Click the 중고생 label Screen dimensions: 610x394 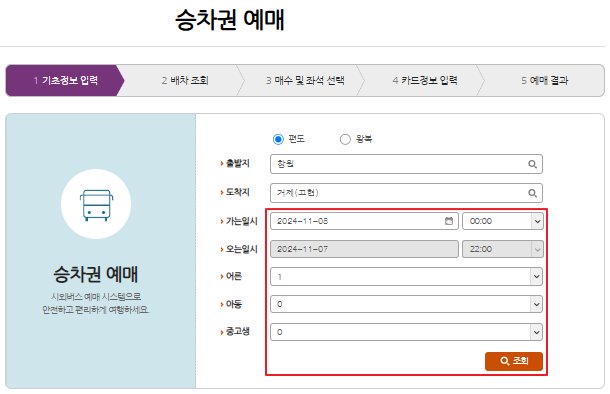[x=238, y=332]
